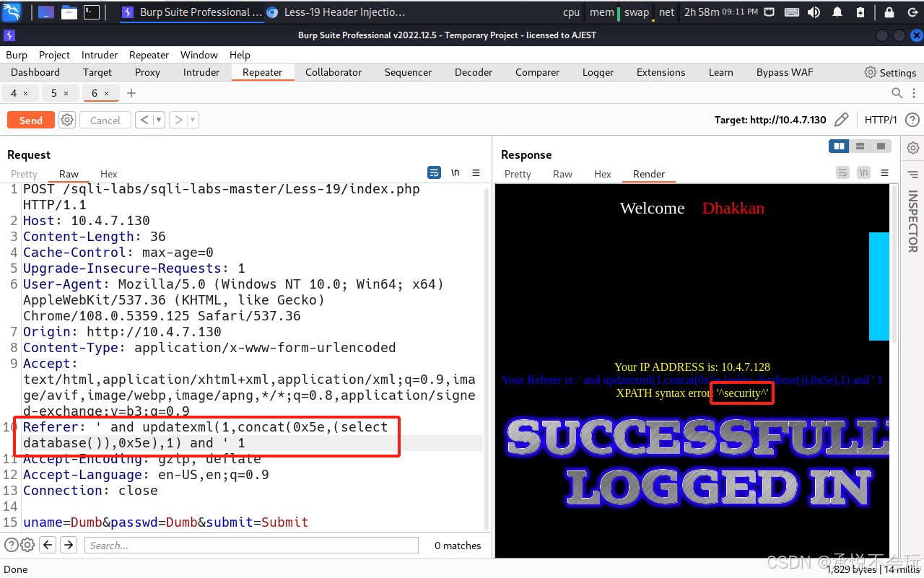Launch the terminal emulator from the panel
Viewport: 924px width, 578px height.
tap(92, 12)
